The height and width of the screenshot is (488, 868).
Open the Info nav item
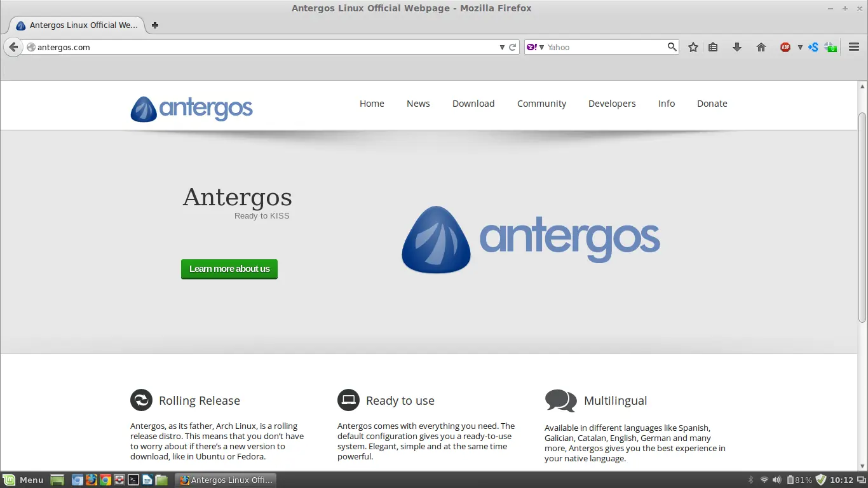667,104
